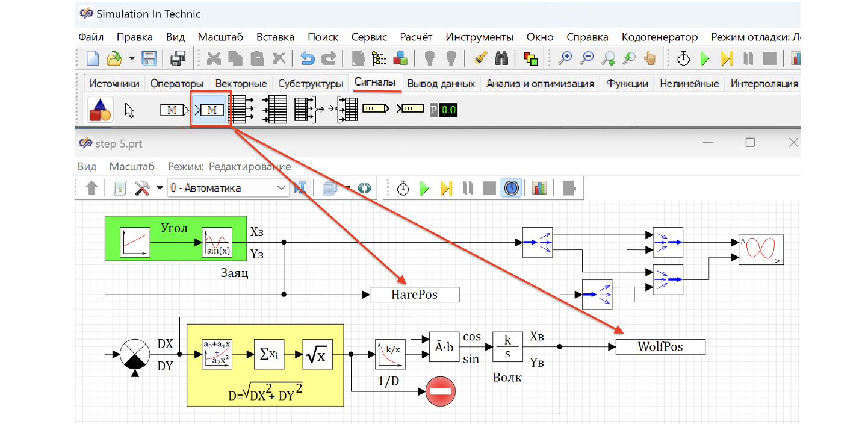Select the 'to memory' signal block (M with arrow right)
The image size is (868, 424).
[175, 110]
